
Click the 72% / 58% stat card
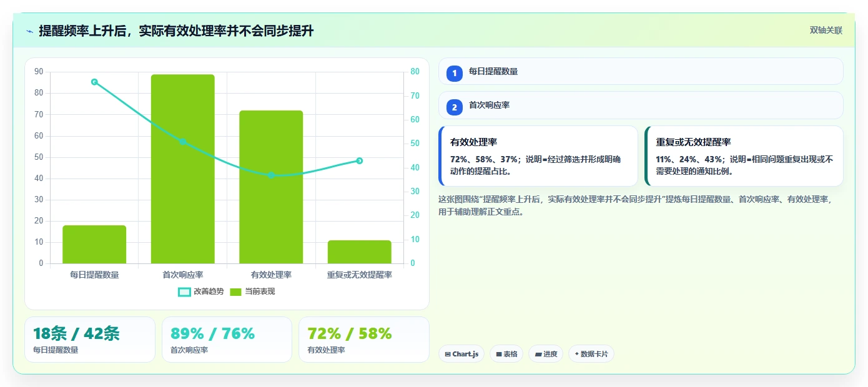[364, 340]
